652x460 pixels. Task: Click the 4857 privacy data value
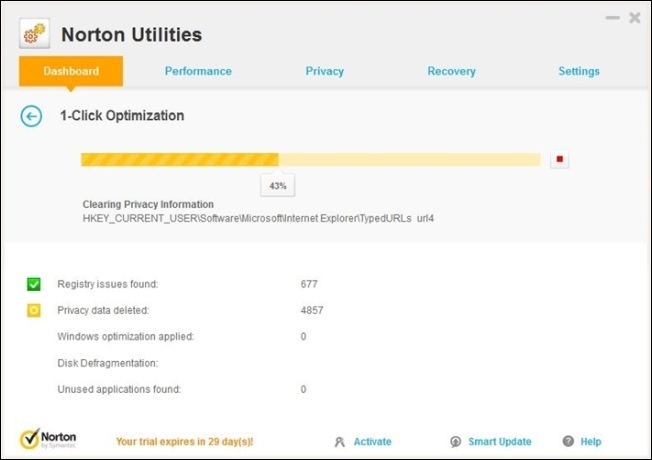[312, 310]
